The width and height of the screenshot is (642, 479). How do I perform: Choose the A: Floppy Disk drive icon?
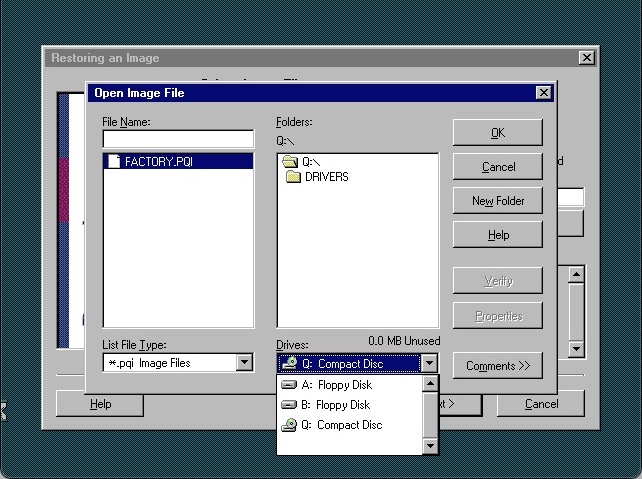[289, 385]
